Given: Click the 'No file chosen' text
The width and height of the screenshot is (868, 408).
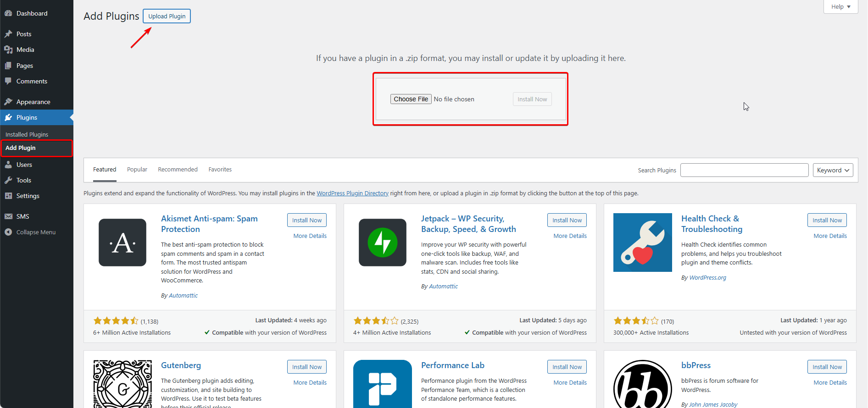Looking at the screenshot, I should (454, 99).
